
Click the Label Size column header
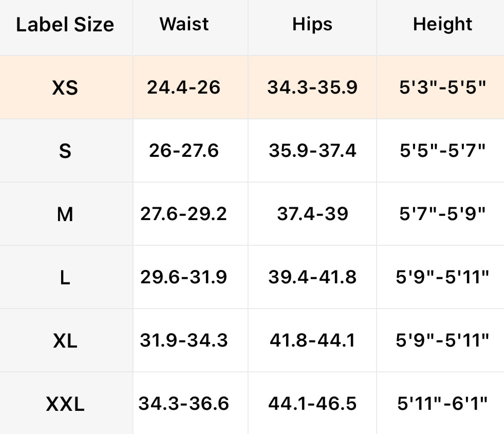[65, 25]
